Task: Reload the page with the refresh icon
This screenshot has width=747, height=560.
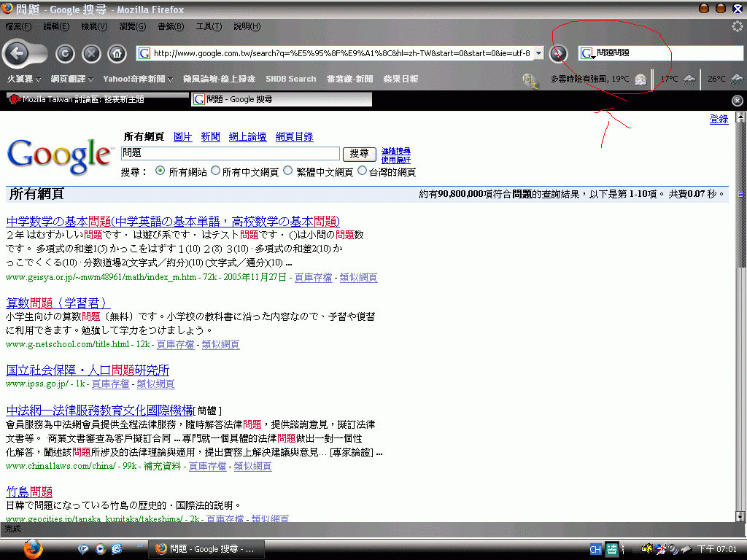Action: coord(65,53)
